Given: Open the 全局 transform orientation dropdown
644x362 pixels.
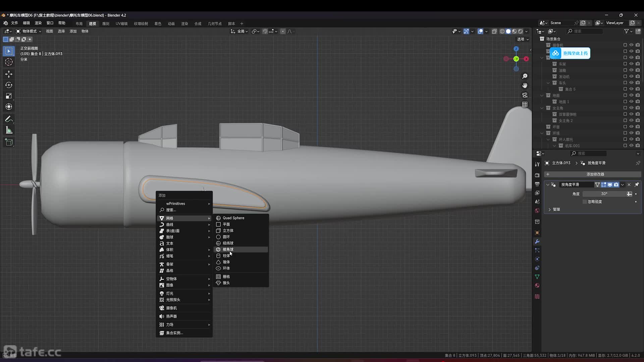Looking at the screenshot, I should (x=239, y=31).
